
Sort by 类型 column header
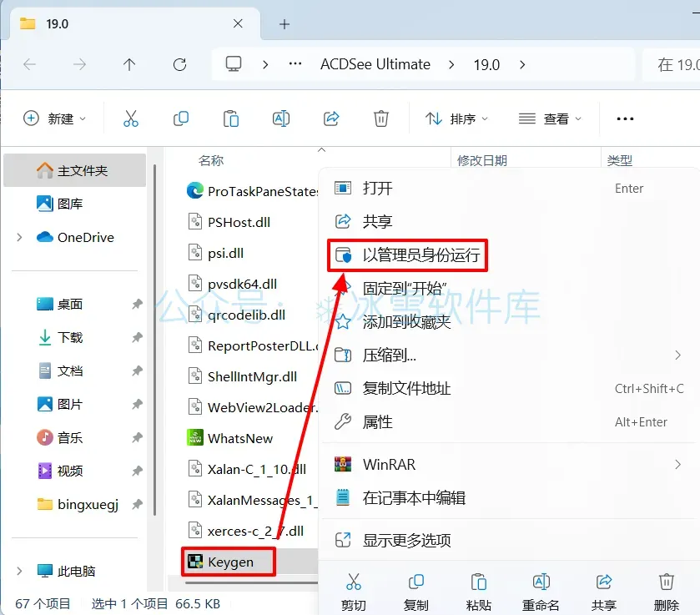(x=619, y=160)
